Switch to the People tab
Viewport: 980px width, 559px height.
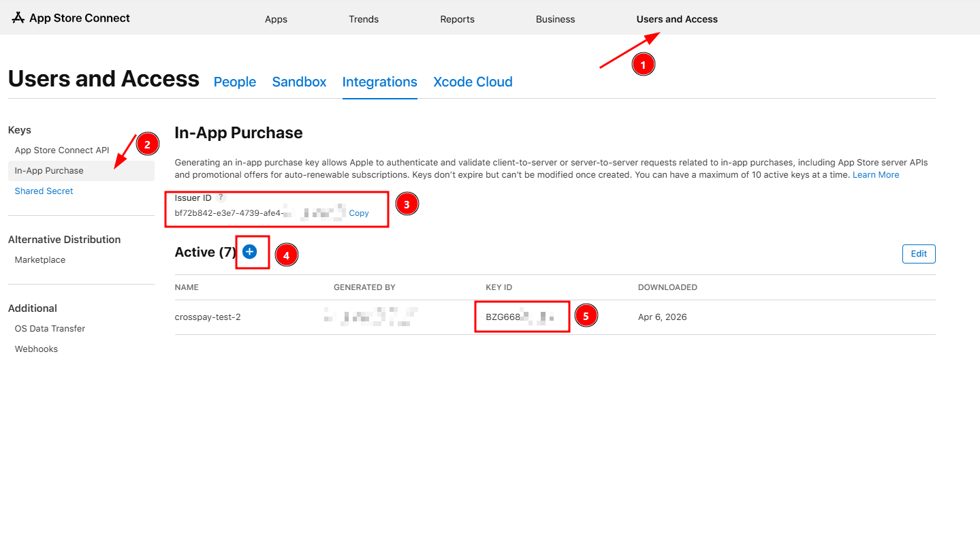point(235,82)
